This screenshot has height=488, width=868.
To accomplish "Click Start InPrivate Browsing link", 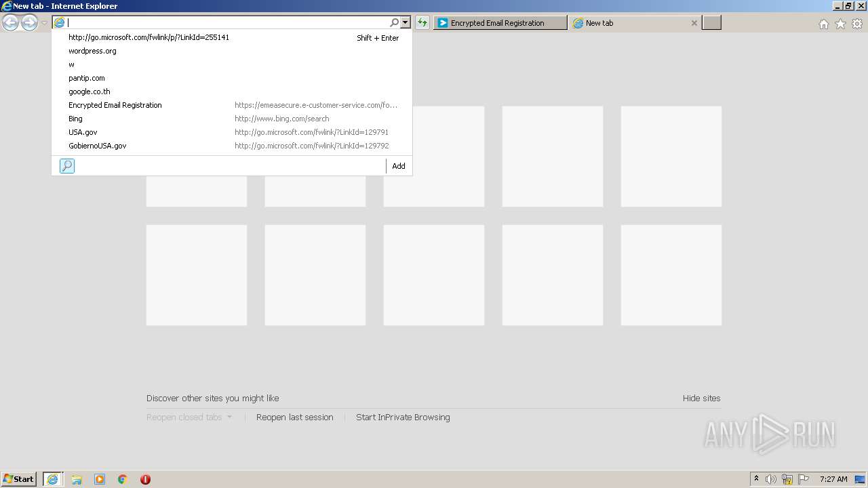I will point(403,418).
